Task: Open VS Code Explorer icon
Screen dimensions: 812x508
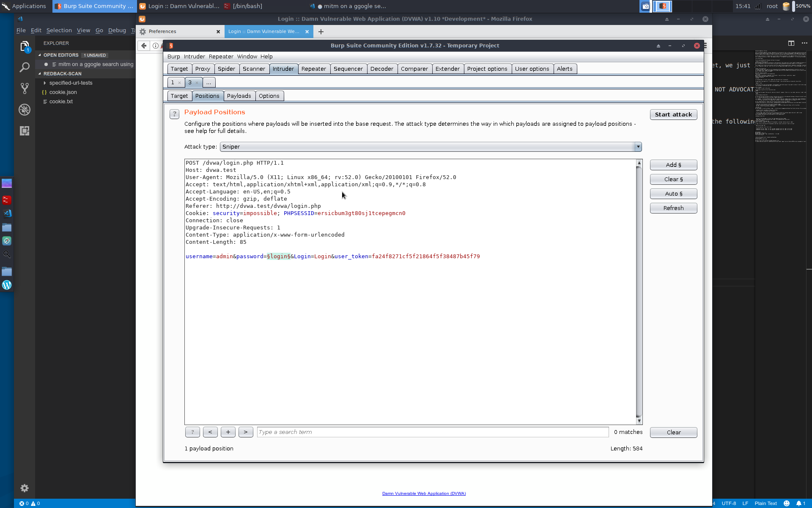Action: click(25, 46)
